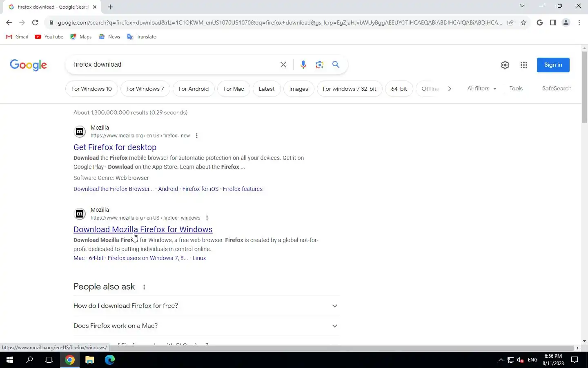Open Chrome's three-dot menu
This screenshot has height=368, width=588.
pos(579,22)
